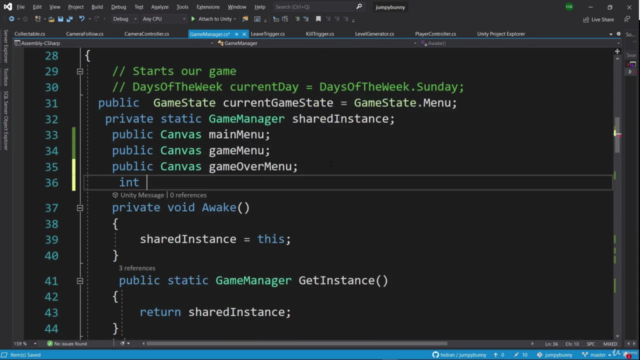Open the Unity Project Explorer tab
The height and width of the screenshot is (360, 640).
pos(501,34)
